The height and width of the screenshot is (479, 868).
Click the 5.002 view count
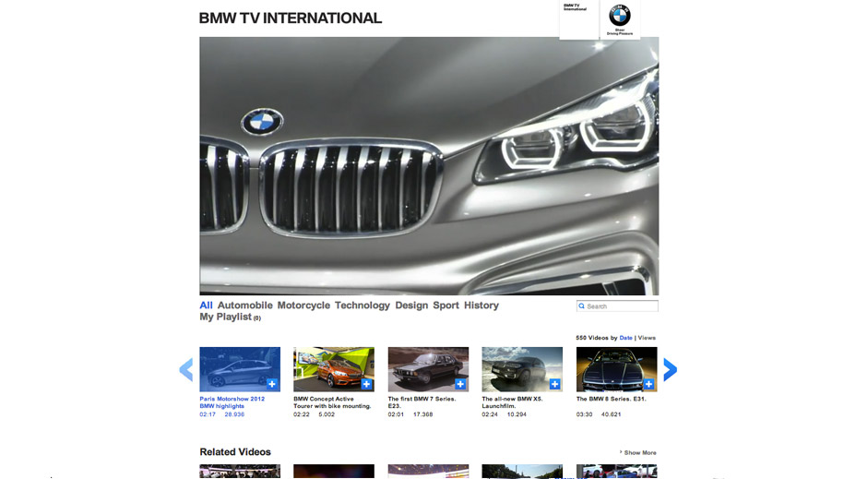click(327, 414)
